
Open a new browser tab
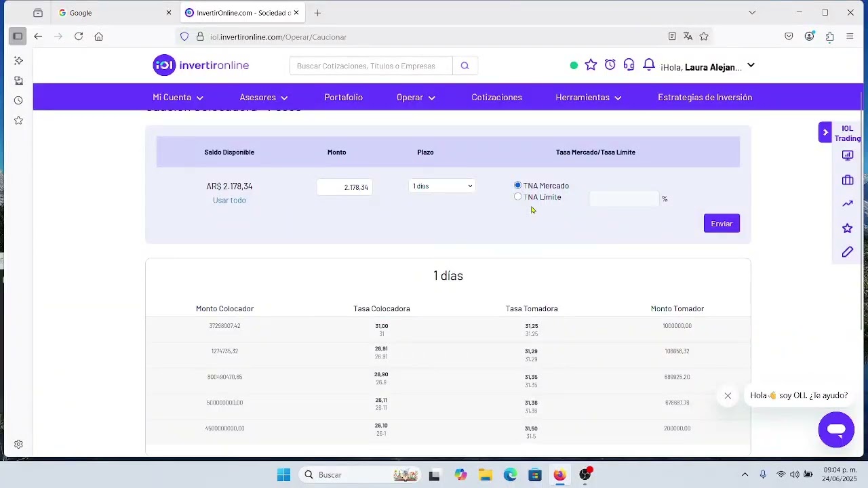click(x=317, y=13)
